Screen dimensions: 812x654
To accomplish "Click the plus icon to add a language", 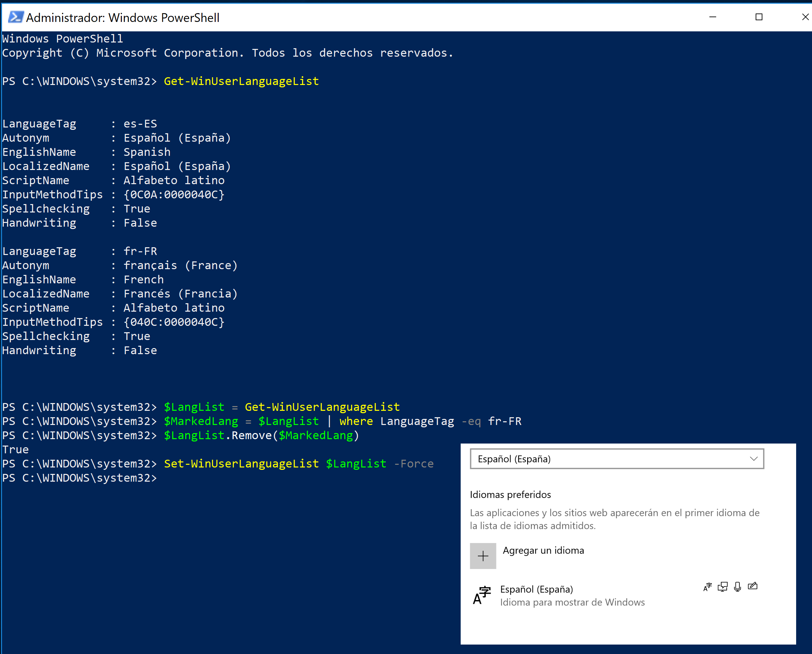I will [483, 556].
